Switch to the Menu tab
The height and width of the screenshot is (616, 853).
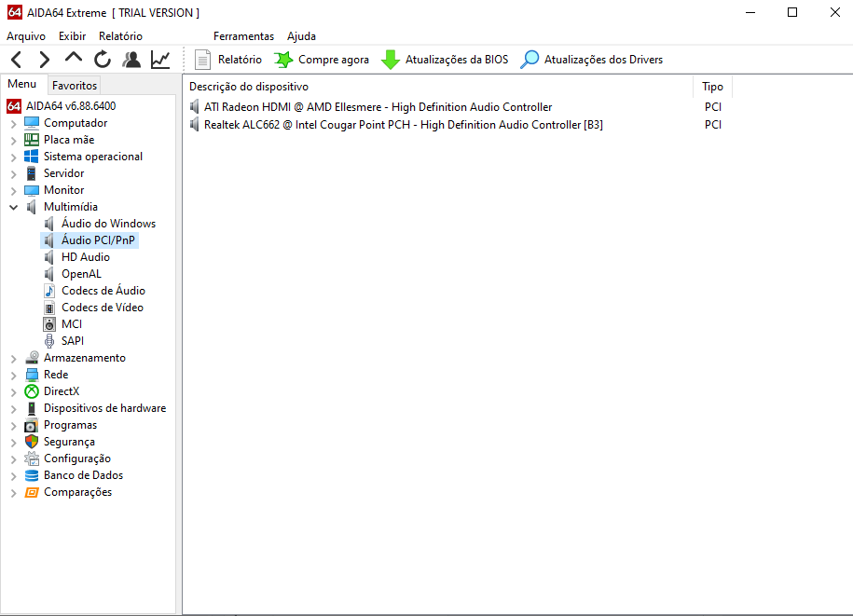(21, 84)
